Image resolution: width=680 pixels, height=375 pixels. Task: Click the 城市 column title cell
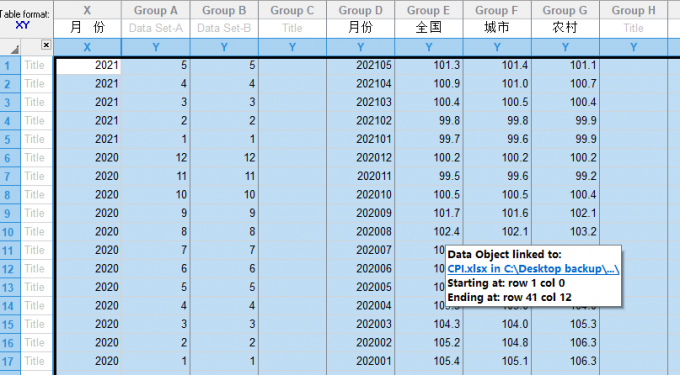[x=497, y=28]
